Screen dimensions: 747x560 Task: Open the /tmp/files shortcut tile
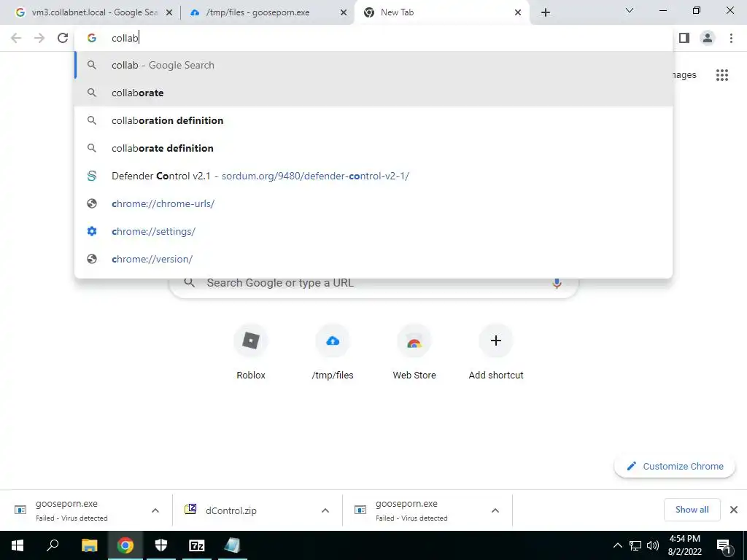pyautogui.click(x=333, y=352)
